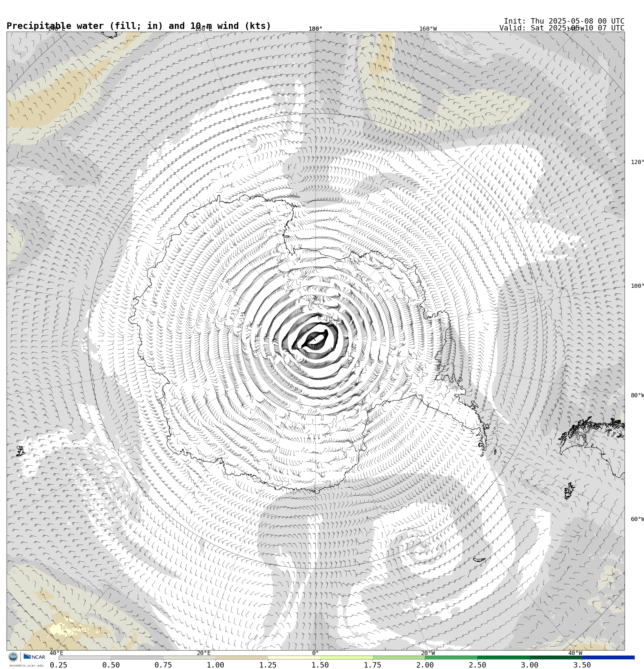Click the colorbar label 1.25

click(268, 665)
